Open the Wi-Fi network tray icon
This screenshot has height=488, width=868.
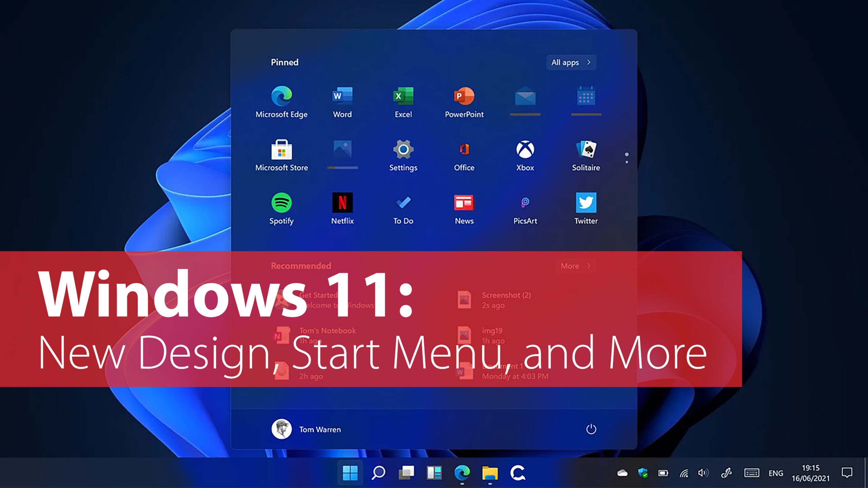click(x=684, y=473)
